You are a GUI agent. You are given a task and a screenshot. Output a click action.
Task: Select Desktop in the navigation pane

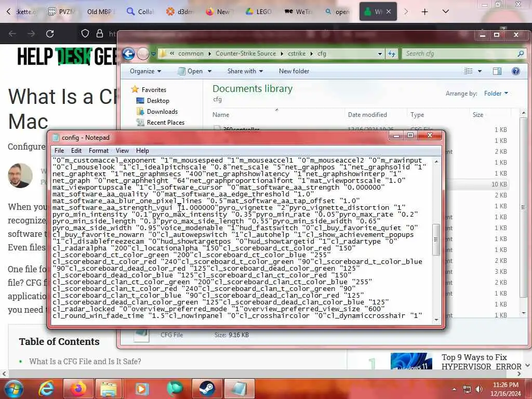pos(153,101)
